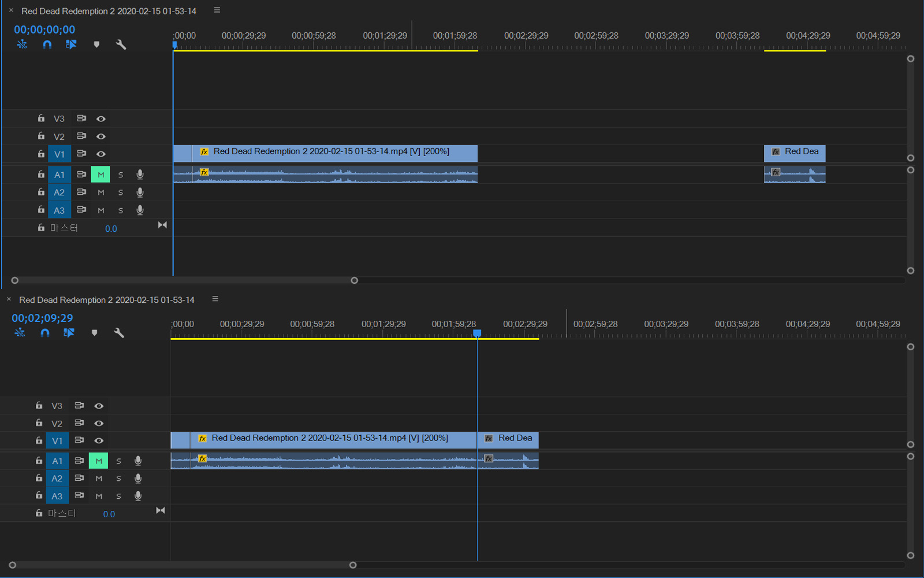This screenshot has height=578, width=924.
Task: Lock V2 track in top timeline
Action: (41, 136)
